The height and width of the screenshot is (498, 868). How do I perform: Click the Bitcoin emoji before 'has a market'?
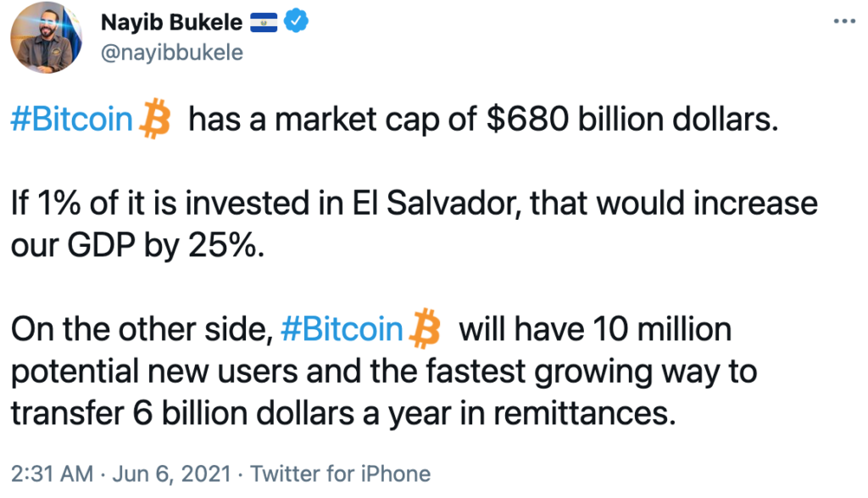155,119
